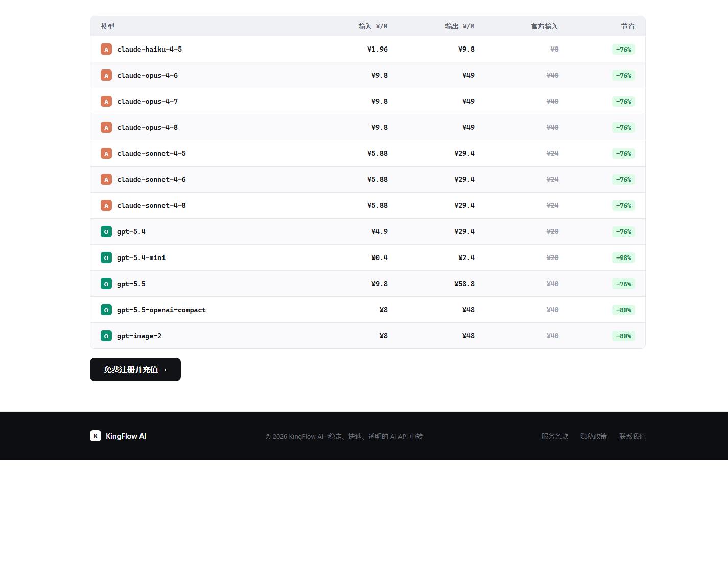Image resolution: width=728 pixels, height=562 pixels.
Task: Click the KingFlow AI footer brand name
Action: (126, 436)
